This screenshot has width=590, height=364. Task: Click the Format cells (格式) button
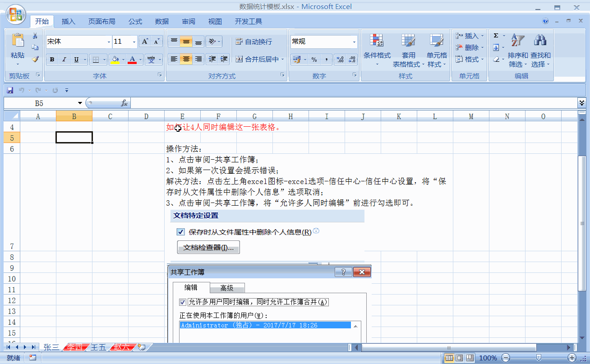469,59
